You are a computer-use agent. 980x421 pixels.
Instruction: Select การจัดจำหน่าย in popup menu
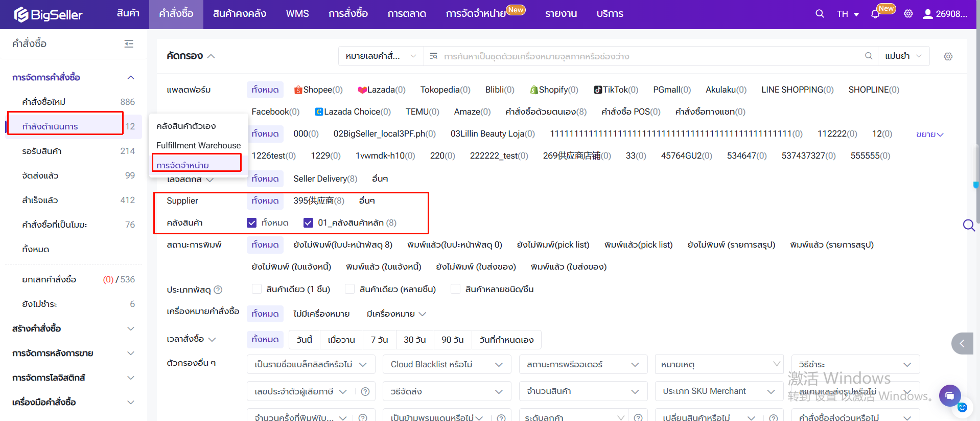point(182,165)
